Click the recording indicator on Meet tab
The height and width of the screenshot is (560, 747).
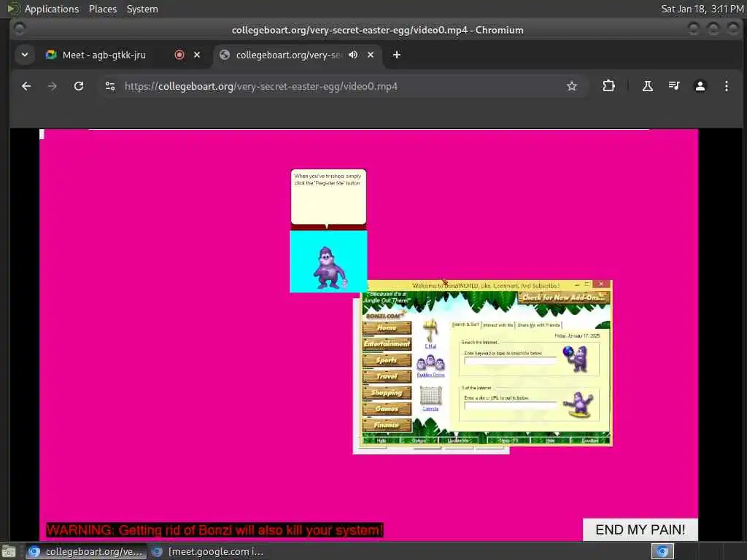(x=179, y=55)
